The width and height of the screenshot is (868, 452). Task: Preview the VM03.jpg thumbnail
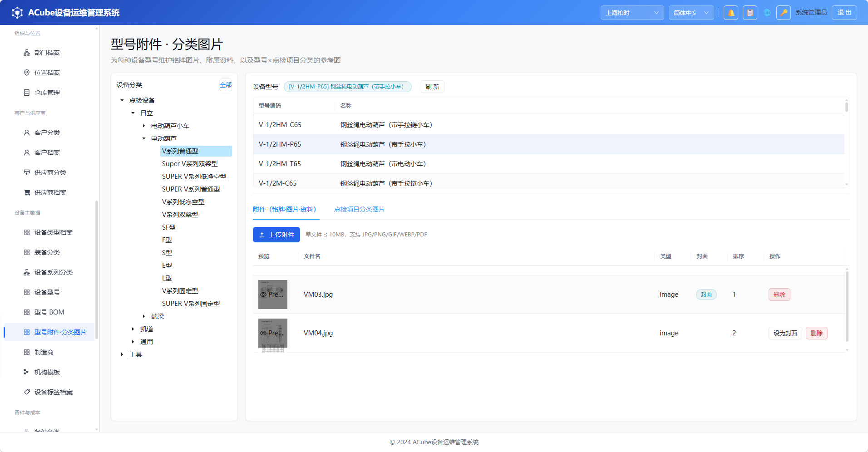coord(273,295)
